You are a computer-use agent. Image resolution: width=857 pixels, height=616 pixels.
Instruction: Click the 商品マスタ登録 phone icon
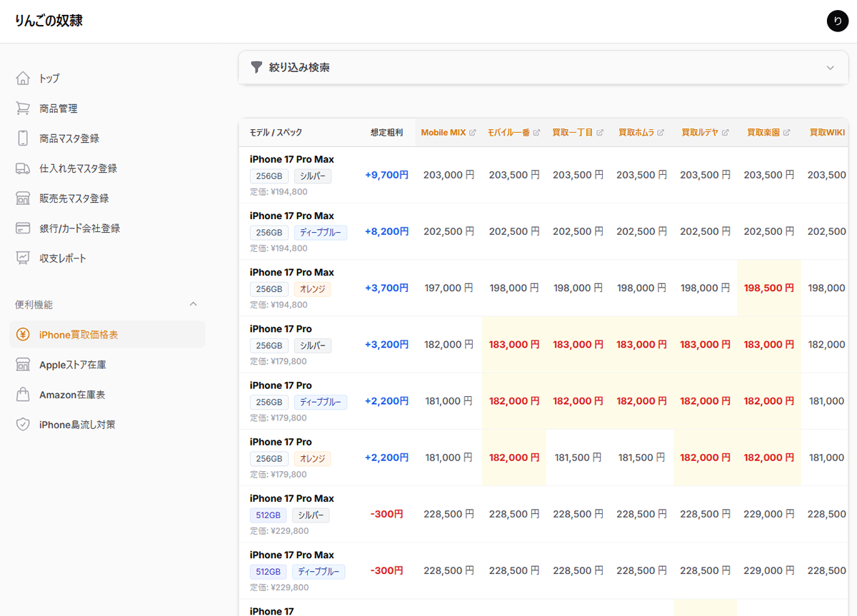click(x=23, y=138)
